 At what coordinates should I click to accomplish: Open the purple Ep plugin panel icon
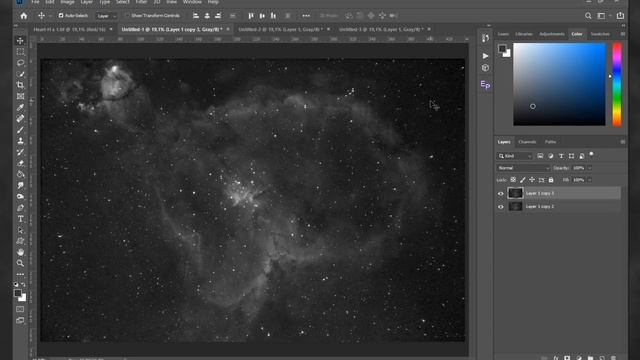(x=485, y=85)
